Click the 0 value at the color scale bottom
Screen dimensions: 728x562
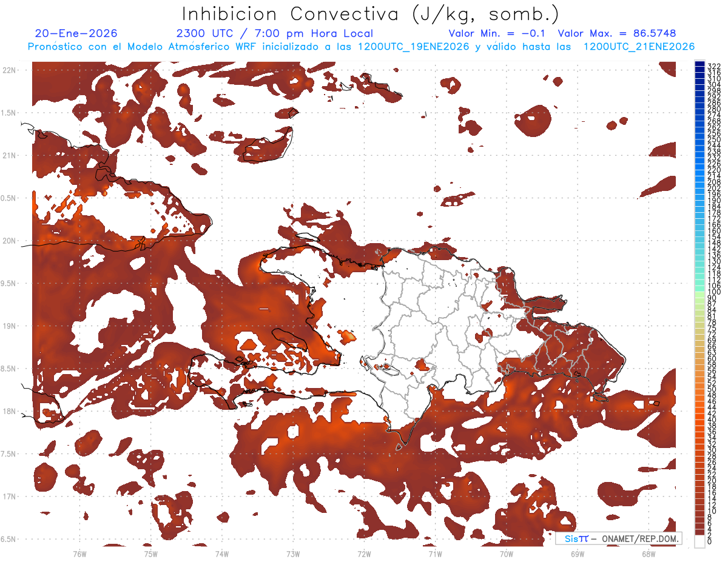pos(710,541)
